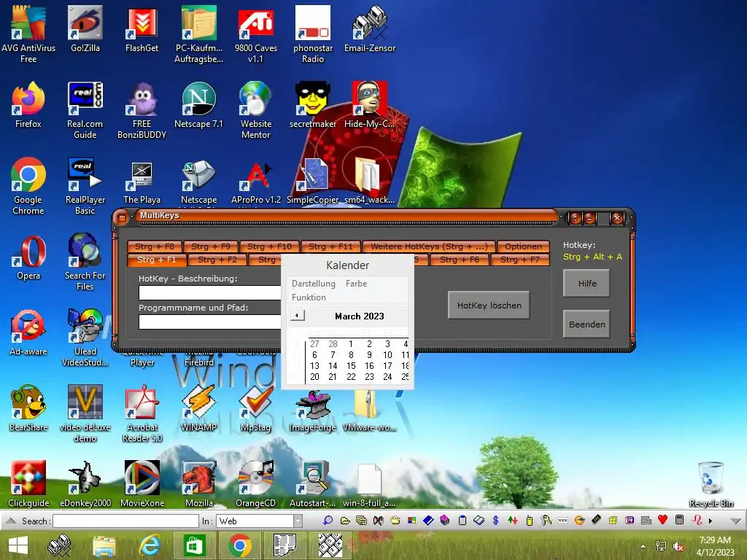
Task: Click the Windows Start button
Action: coord(18,545)
